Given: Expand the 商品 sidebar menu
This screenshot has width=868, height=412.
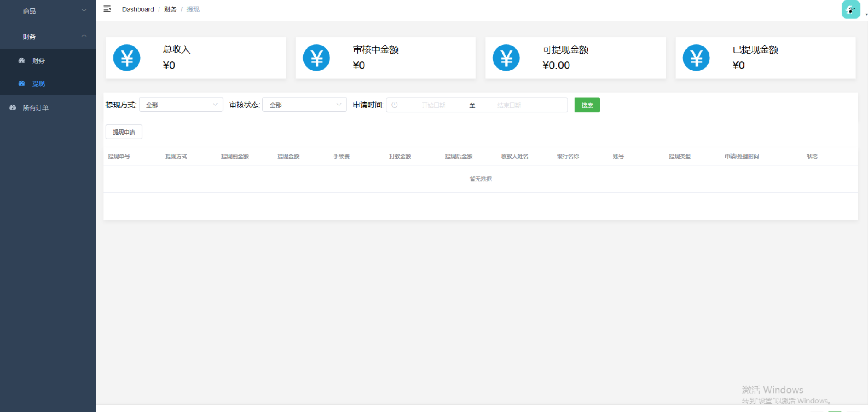Looking at the screenshot, I should point(48,11).
